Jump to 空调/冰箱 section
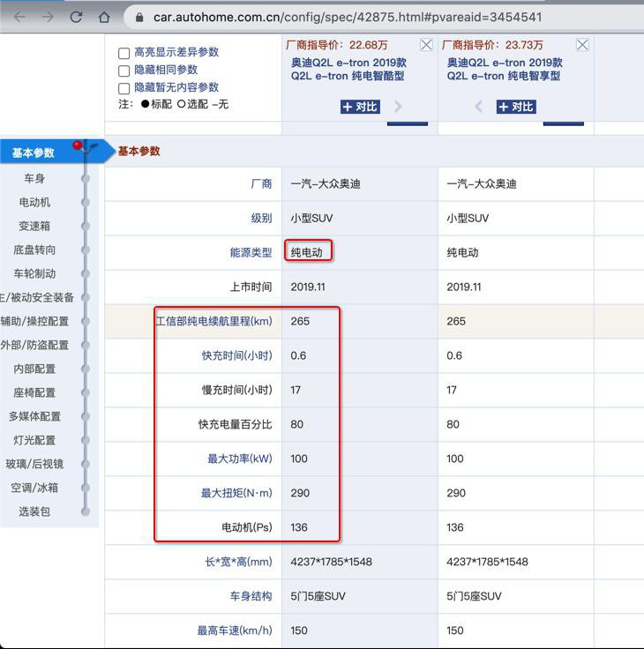Screen dimensions: 644x649 coord(34,488)
